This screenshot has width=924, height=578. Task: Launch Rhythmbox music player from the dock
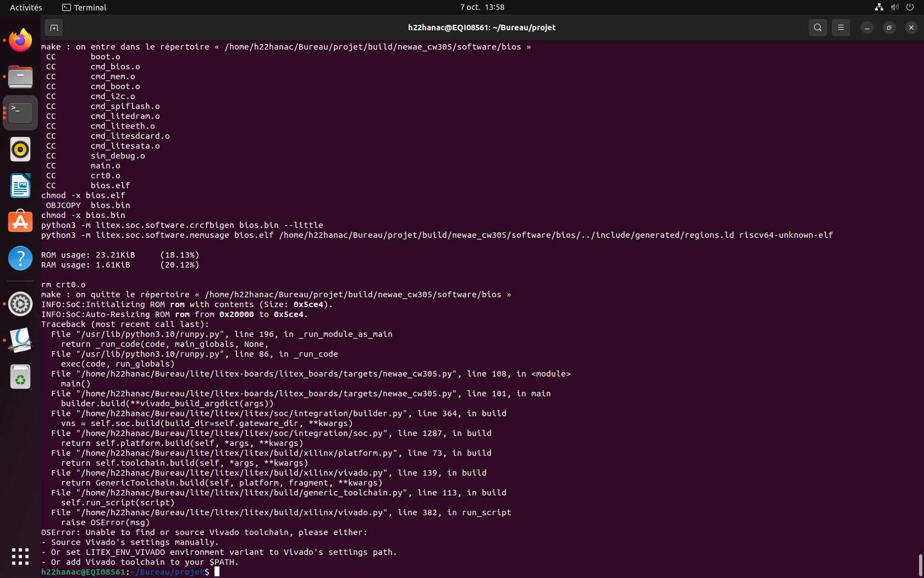[x=20, y=149]
